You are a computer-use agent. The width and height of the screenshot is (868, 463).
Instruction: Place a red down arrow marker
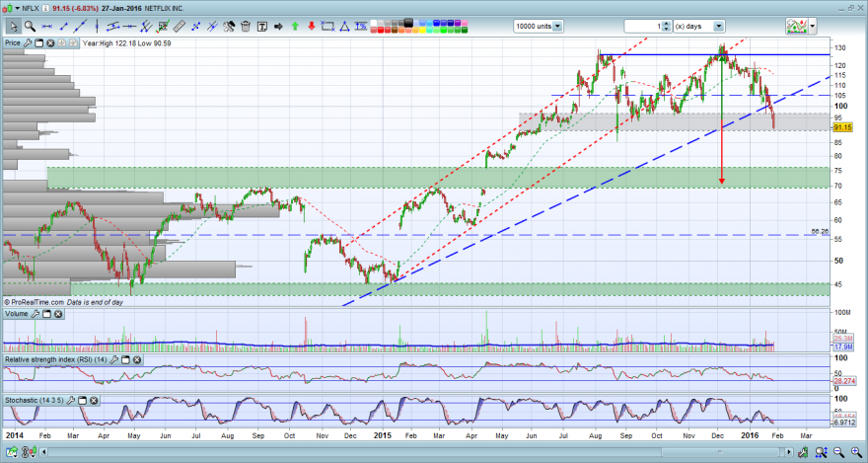point(311,26)
